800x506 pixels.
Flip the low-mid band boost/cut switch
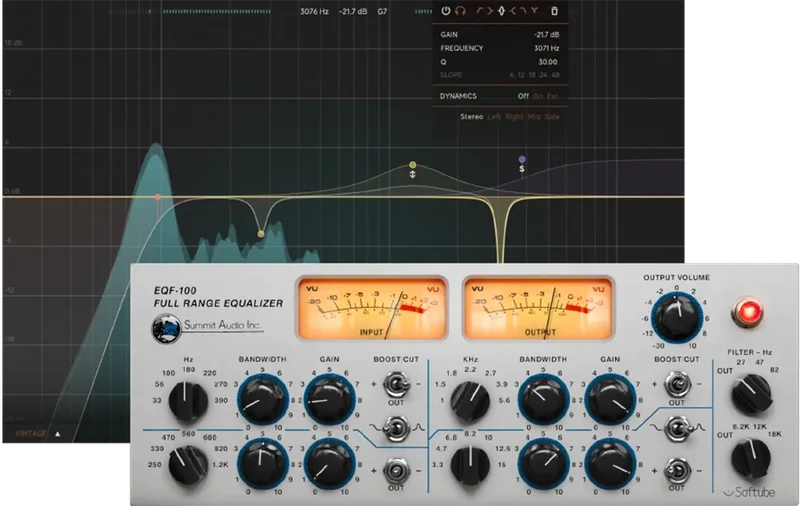tap(396, 470)
